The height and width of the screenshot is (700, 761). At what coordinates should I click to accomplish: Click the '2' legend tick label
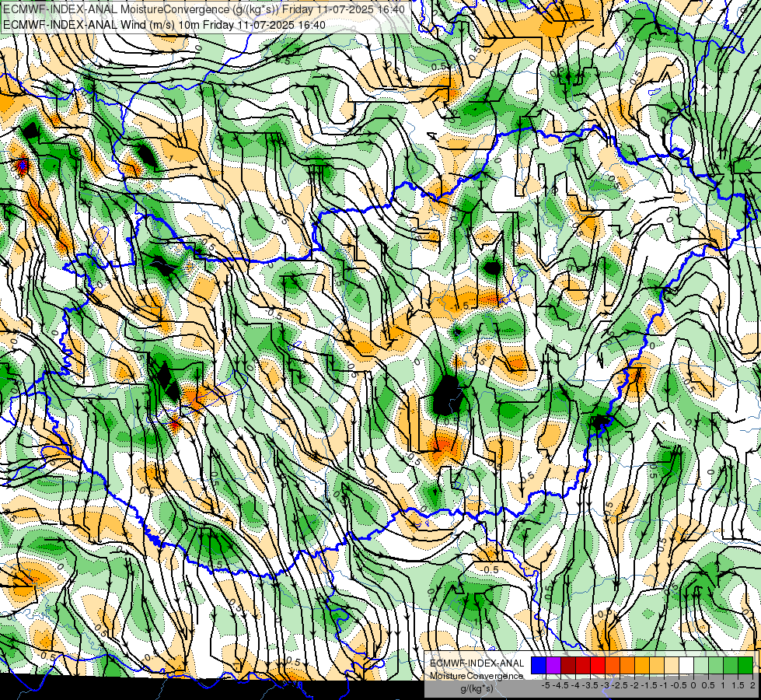pos(752,685)
